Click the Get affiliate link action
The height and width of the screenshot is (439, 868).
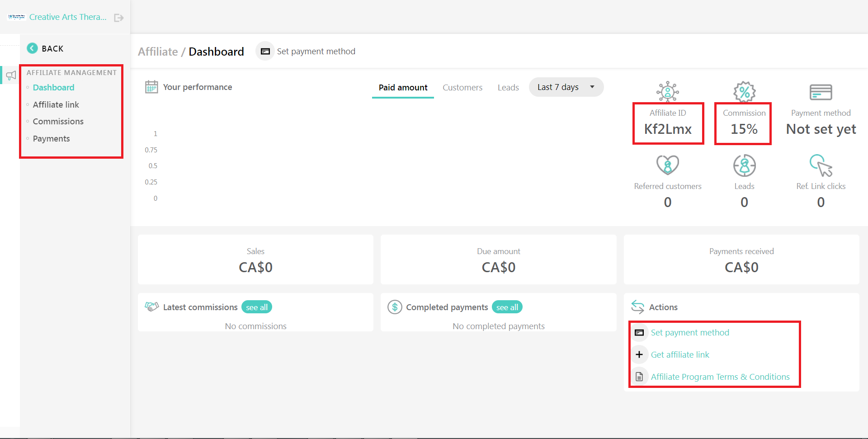[x=680, y=354]
